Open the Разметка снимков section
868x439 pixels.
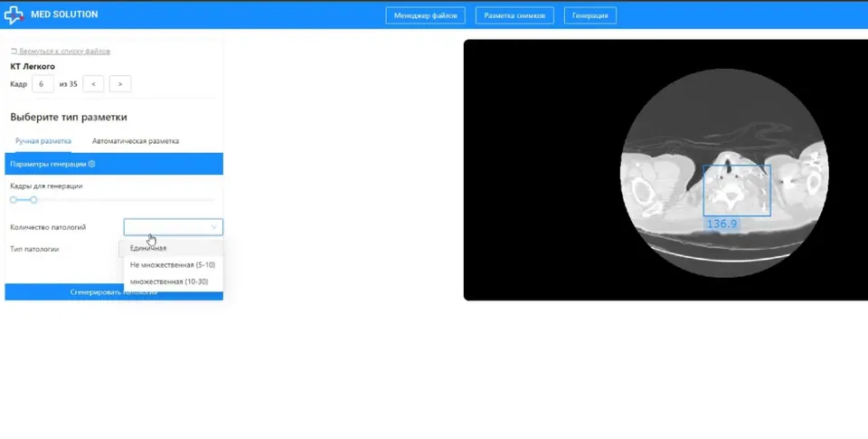pyautogui.click(x=514, y=15)
